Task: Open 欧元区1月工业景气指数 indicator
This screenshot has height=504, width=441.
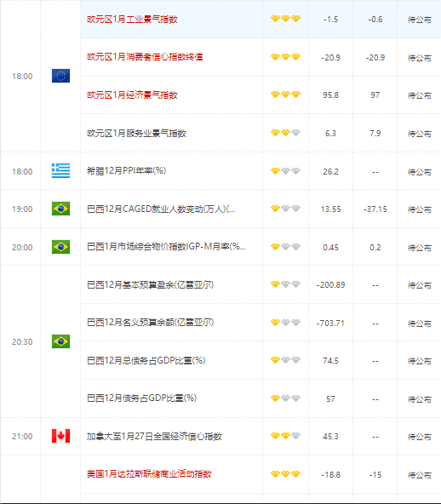Action: click(132, 20)
